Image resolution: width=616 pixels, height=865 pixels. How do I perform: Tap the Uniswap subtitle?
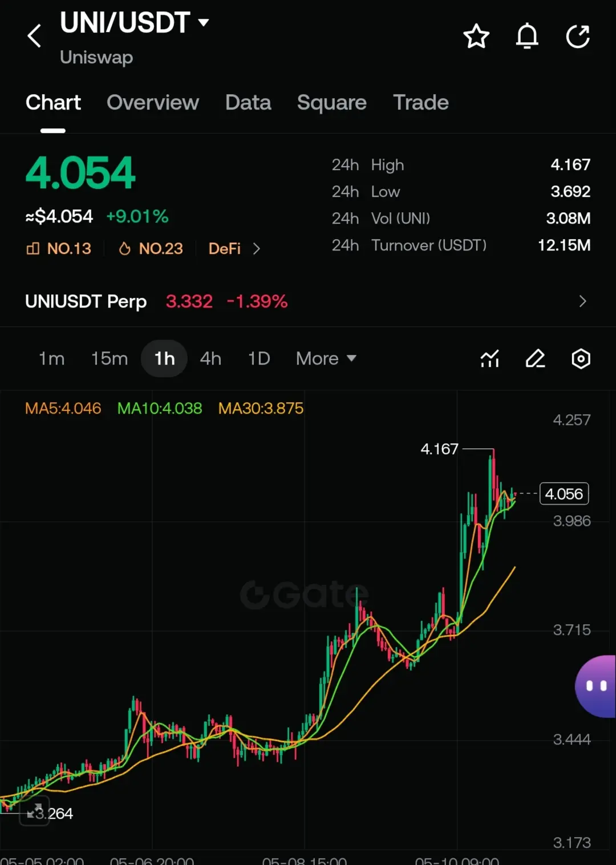point(96,57)
